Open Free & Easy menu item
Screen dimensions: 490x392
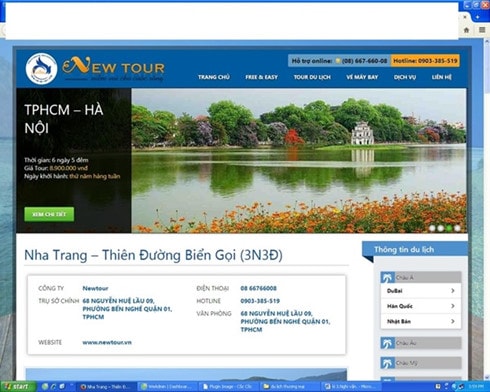(262, 77)
